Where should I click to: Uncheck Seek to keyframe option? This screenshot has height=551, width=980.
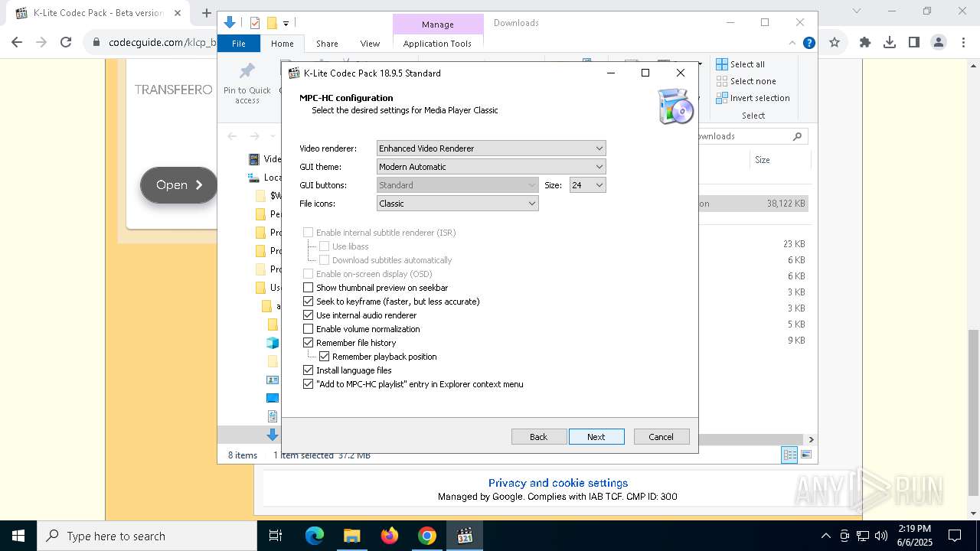click(x=309, y=302)
